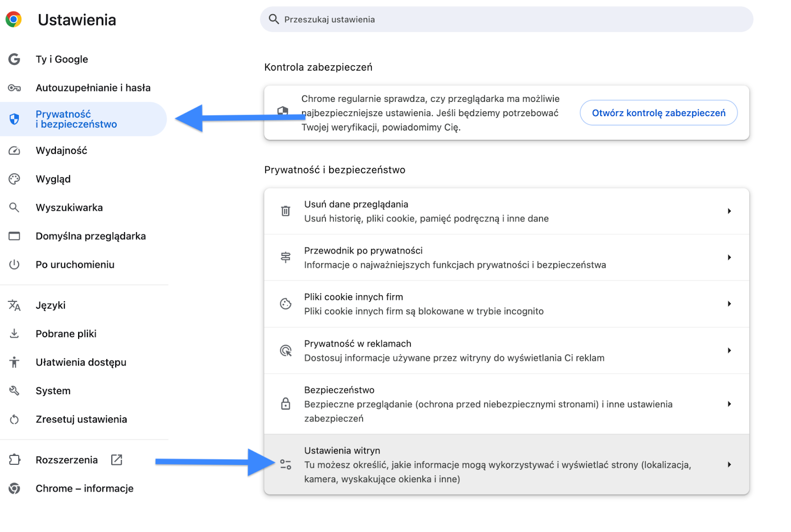This screenshot has width=791, height=532.
Task: Click the Chrome logo icon beside Ustawienia
Action: click(14, 20)
